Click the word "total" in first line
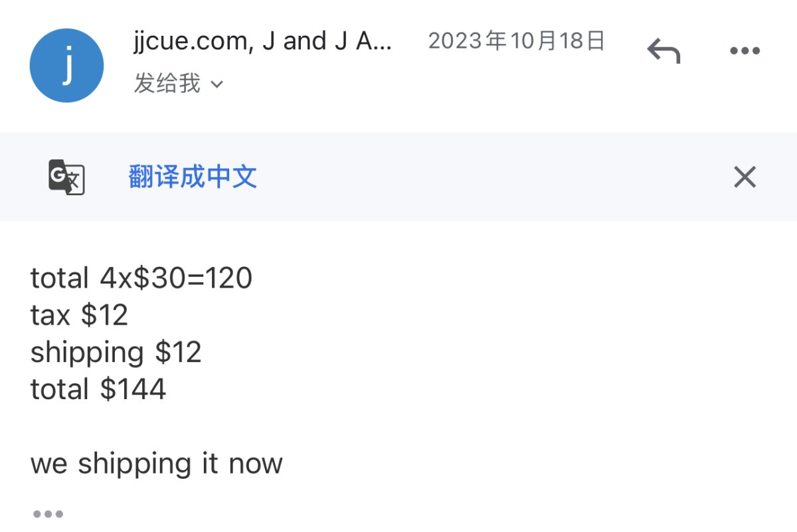 click(59, 278)
